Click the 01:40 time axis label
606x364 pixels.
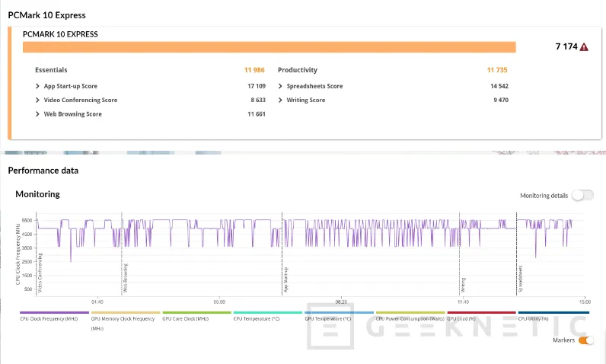click(x=97, y=302)
